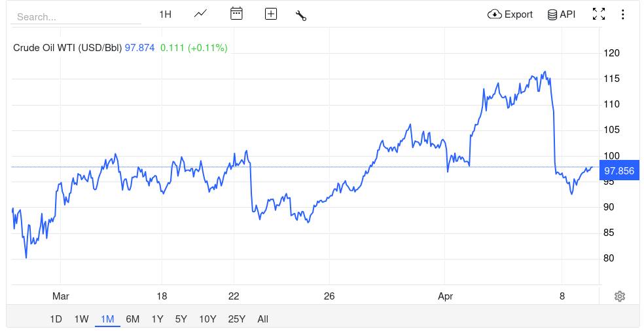Click the 85 price axis label

(x=609, y=233)
